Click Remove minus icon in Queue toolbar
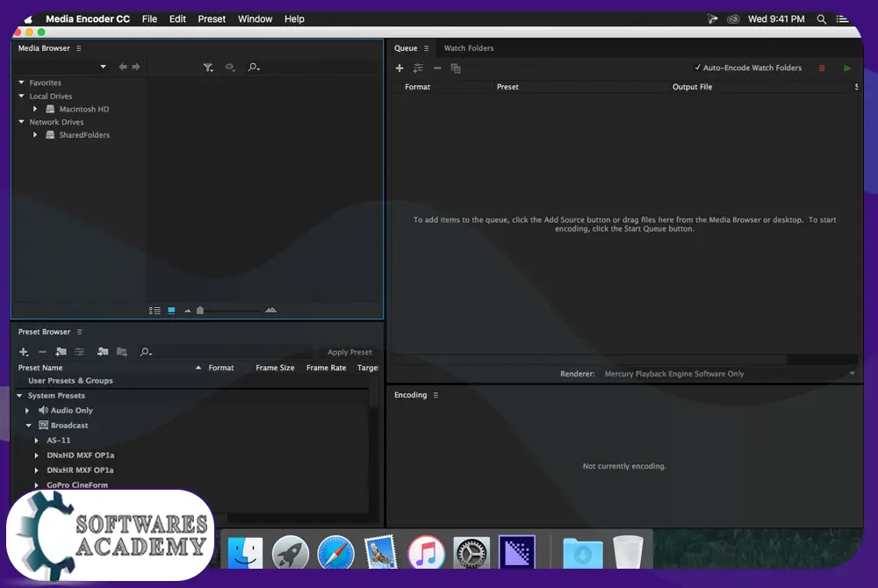 pyautogui.click(x=437, y=68)
